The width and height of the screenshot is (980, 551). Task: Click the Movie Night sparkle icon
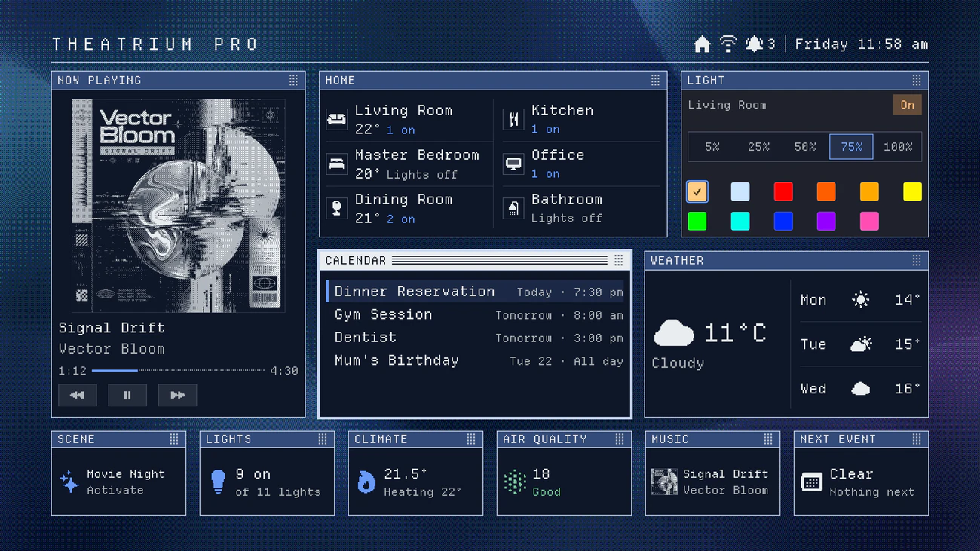(69, 482)
